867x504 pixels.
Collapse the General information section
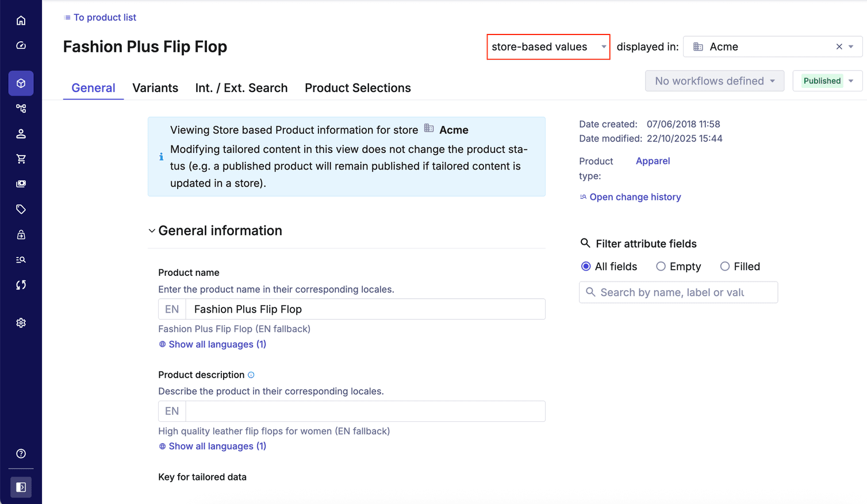point(152,230)
